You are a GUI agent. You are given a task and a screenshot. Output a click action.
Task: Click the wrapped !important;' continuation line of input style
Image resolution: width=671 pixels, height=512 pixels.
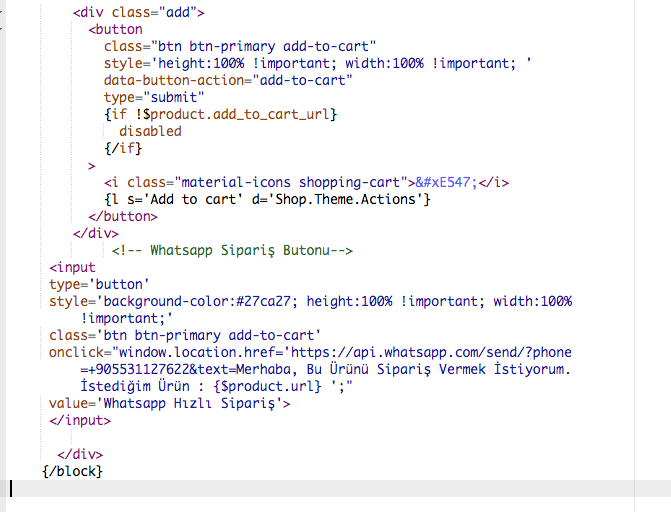pos(127,319)
